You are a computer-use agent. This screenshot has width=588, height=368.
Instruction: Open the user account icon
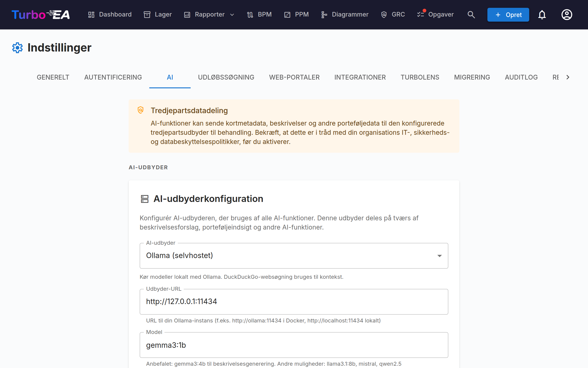[567, 14]
